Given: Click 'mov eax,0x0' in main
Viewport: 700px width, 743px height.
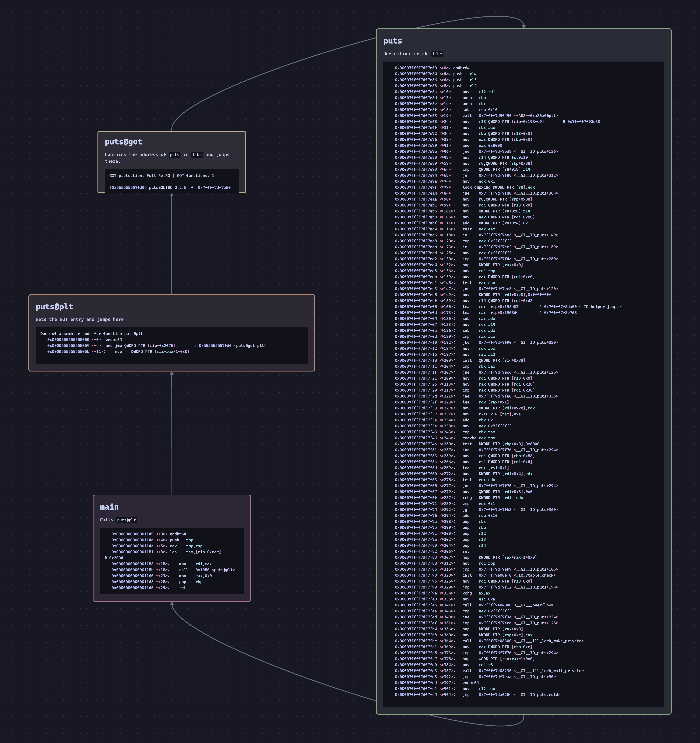Looking at the screenshot, I should [195, 576].
